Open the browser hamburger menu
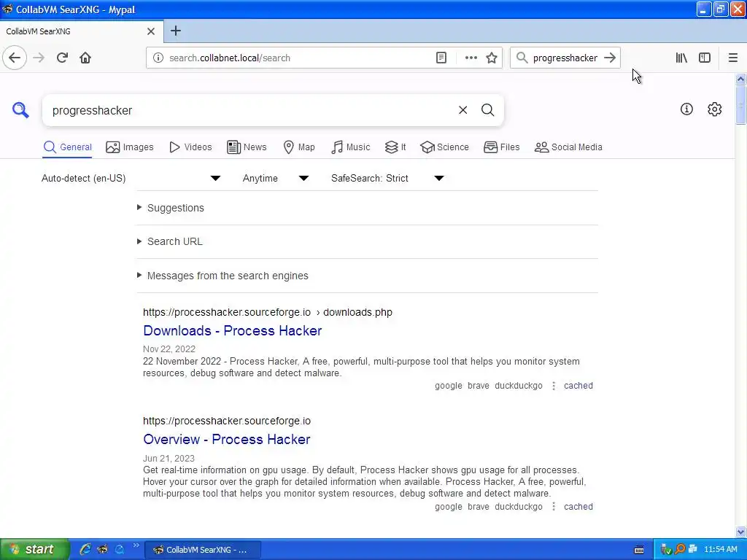 pyautogui.click(x=733, y=58)
